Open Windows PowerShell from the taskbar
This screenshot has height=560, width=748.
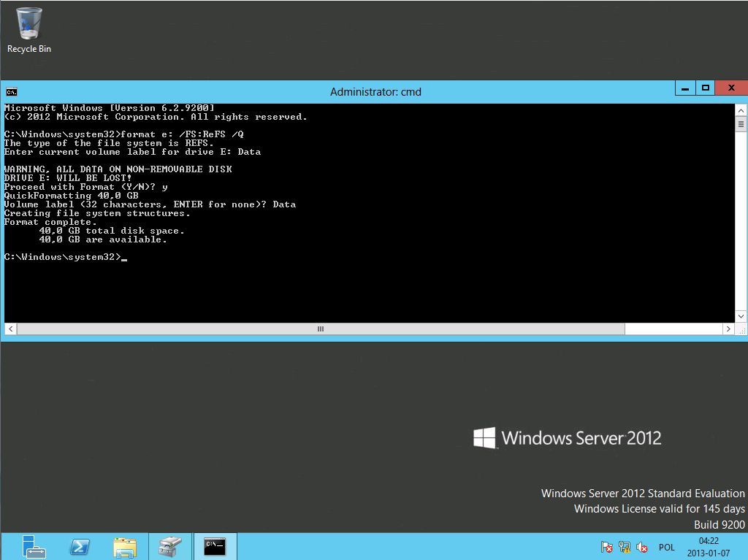click(79, 547)
